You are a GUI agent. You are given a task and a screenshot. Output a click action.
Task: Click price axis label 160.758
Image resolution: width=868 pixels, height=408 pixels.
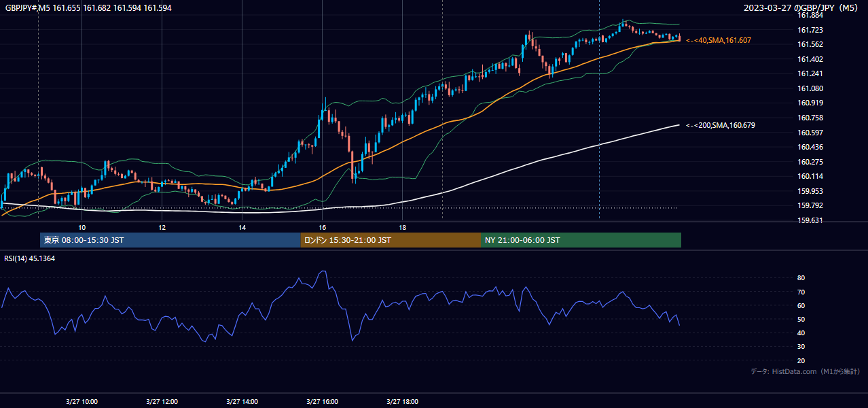tap(810, 118)
